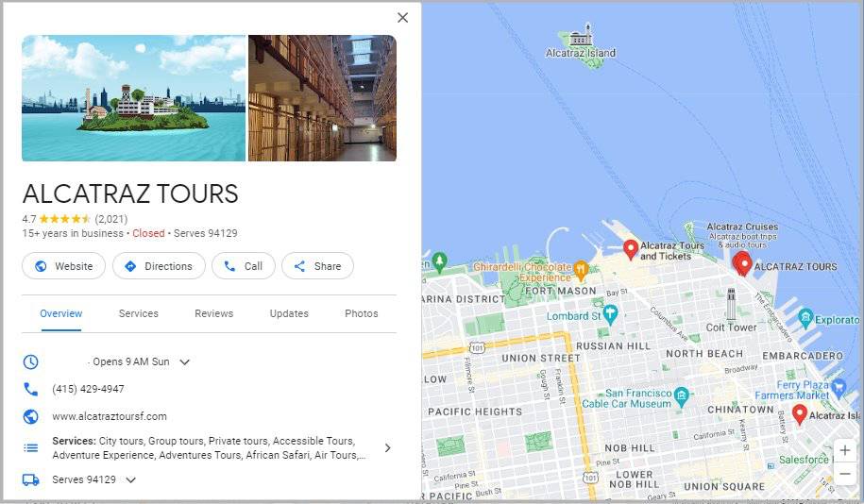Click the Alcatraz Island landmark icon
The height and width of the screenshot is (504, 864).
point(581,35)
